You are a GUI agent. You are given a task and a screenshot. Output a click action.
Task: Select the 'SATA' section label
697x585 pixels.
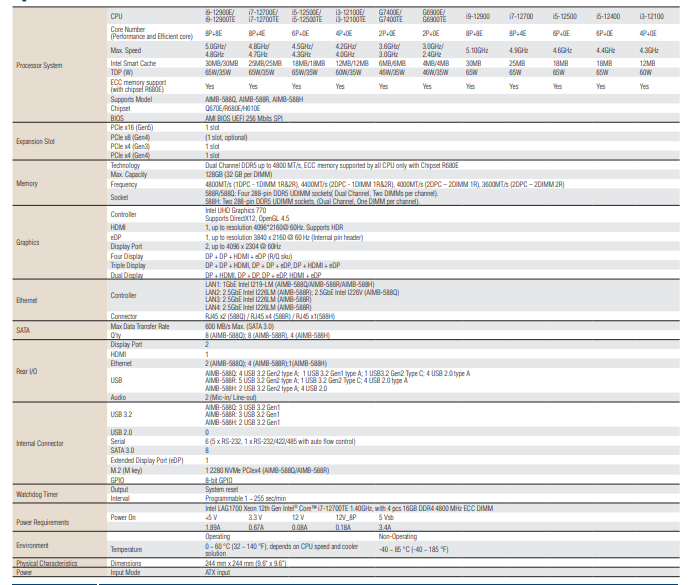(23, 330)
